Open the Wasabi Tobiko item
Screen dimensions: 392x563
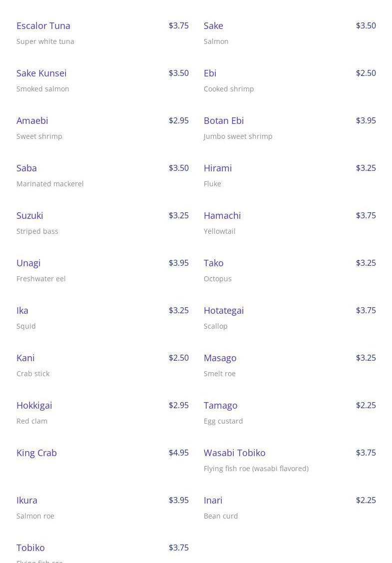235,453
